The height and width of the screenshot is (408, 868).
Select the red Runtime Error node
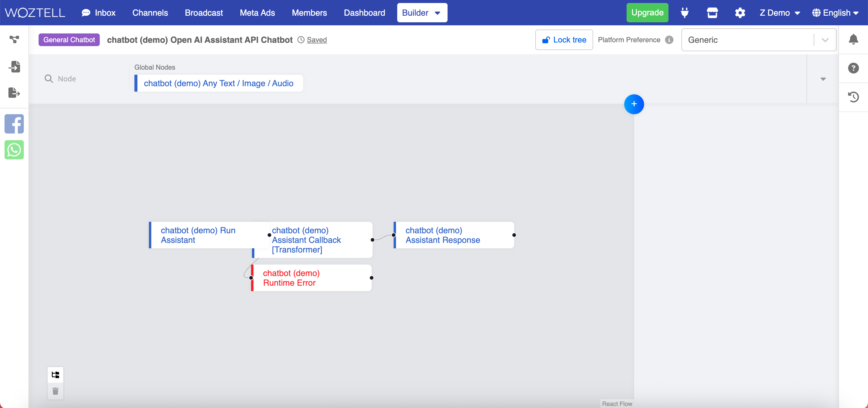click(x=311, y=278)
